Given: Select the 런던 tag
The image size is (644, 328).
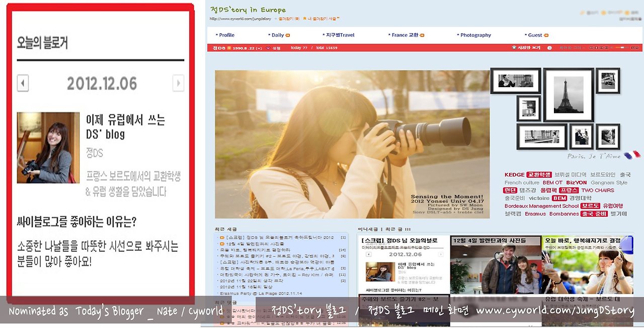Looking at the screenshot, I should coord(510,190).
